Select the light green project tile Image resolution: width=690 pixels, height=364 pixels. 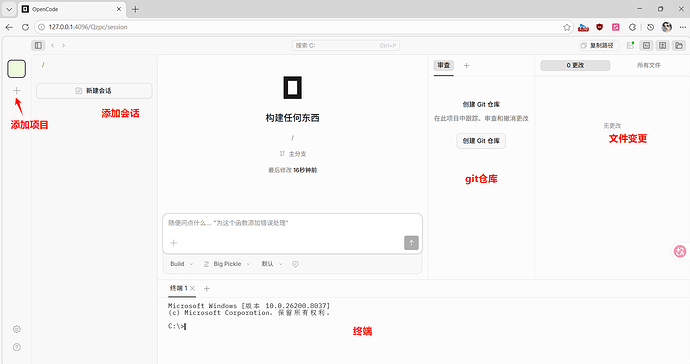(x=17, y=69)
